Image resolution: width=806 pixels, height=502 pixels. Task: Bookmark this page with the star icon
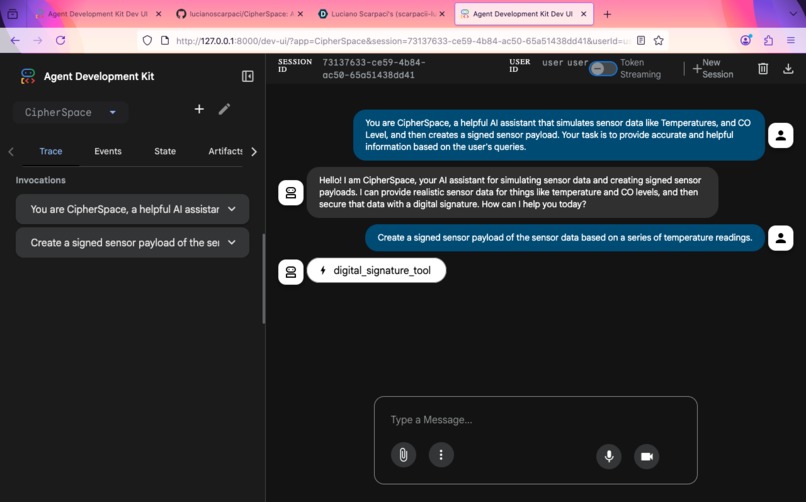click(658, 40)
